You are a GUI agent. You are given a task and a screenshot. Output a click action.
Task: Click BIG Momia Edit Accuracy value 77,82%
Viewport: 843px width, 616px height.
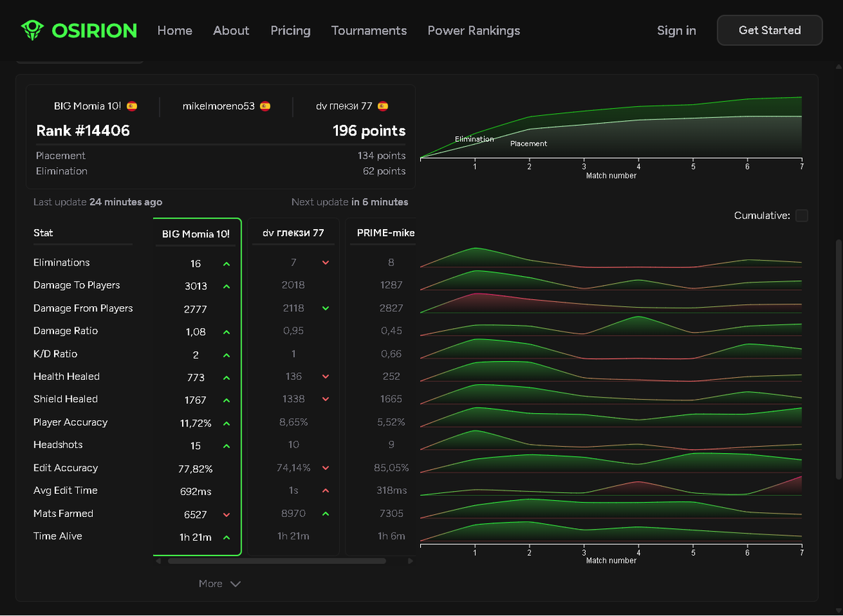tap(195, 468)
